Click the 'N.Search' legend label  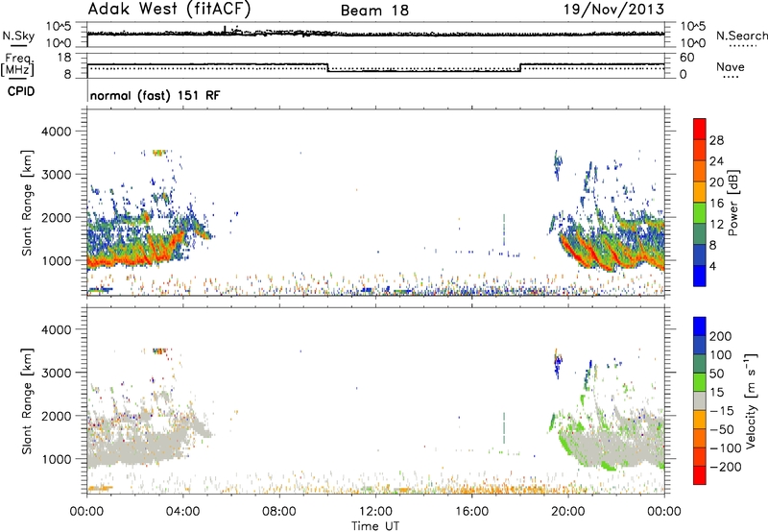(x=741, y=36)
